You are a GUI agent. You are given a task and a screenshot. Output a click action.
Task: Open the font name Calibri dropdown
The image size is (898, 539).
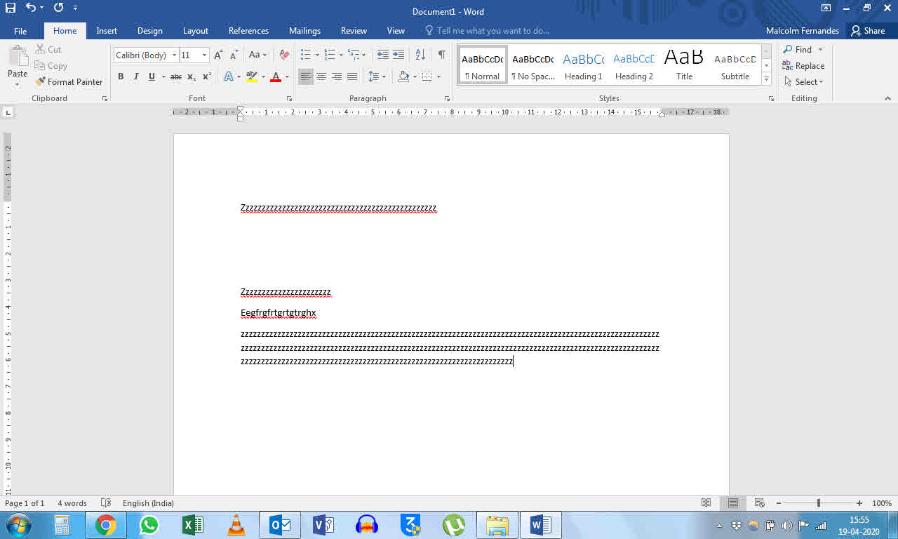(174, 55)
